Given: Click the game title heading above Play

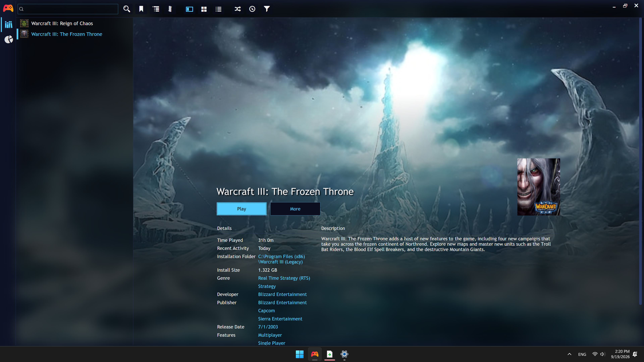Looking at the screenshot, I should [285, 192].
